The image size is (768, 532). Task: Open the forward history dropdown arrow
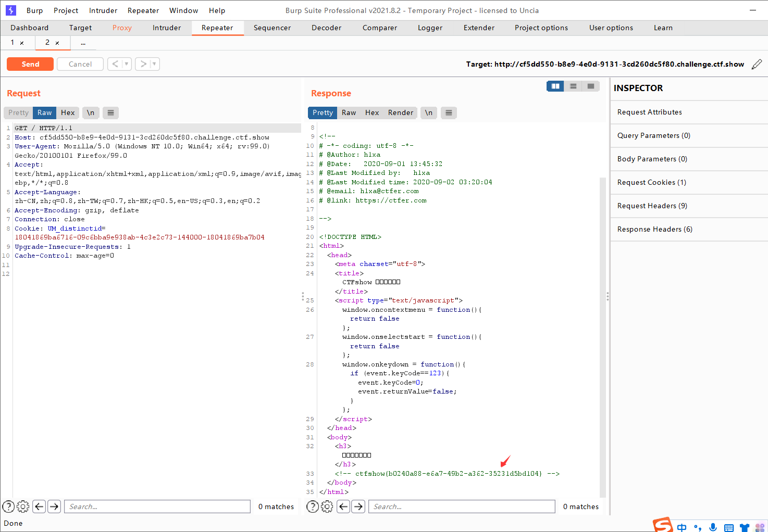[155, 64]
